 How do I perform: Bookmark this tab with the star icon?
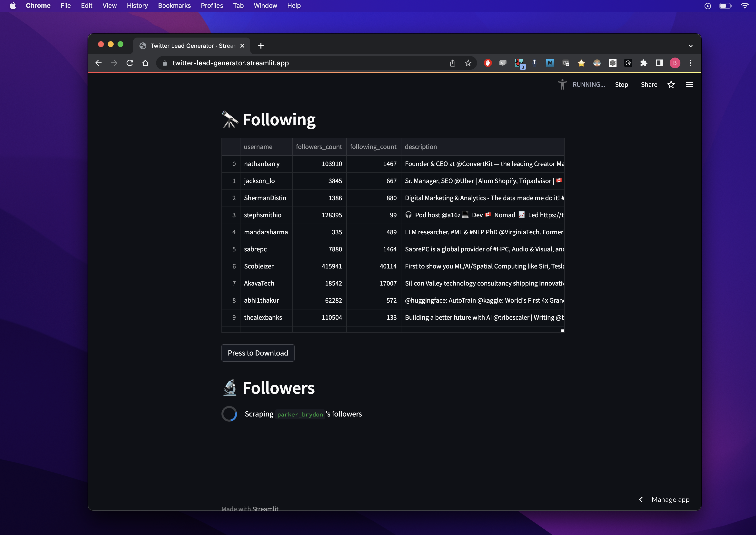[x=468, y=63]
